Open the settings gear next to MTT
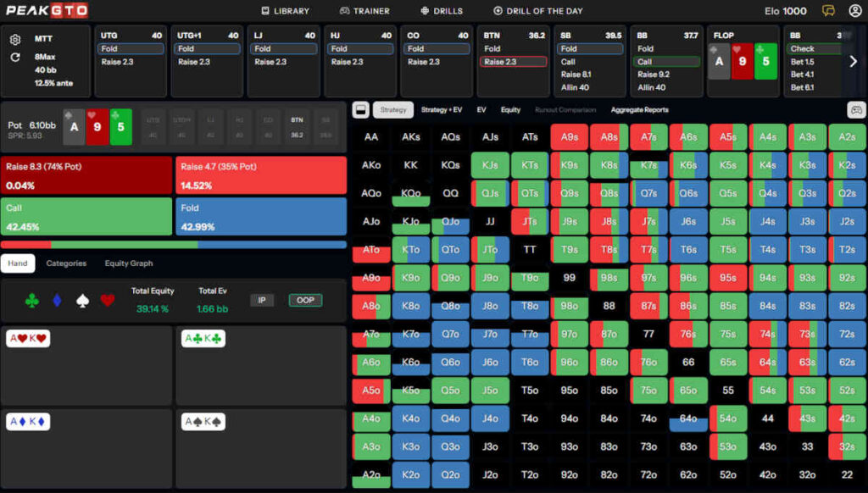868x493 pixels. pos(15,40)
